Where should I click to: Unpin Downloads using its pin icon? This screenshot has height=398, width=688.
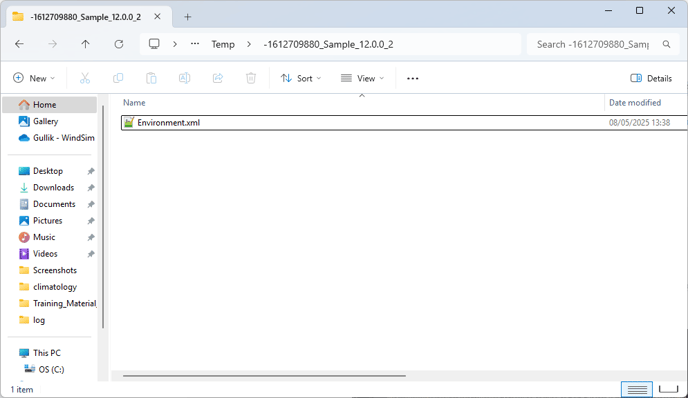click(x=91, y=188)
